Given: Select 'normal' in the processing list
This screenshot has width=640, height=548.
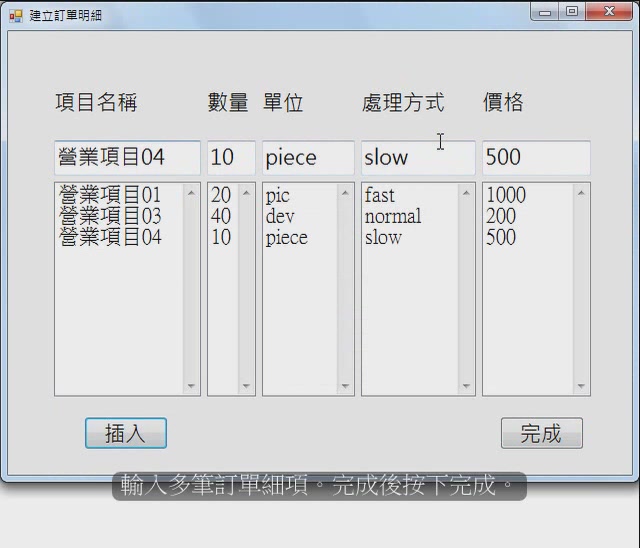Looking at the screenshot, I should click(393, 216).
